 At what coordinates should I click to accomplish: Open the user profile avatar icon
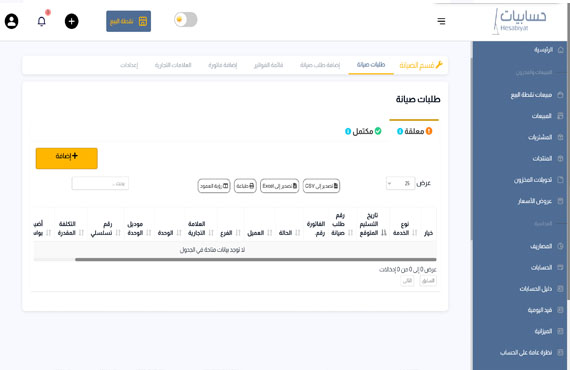point(12,21)
